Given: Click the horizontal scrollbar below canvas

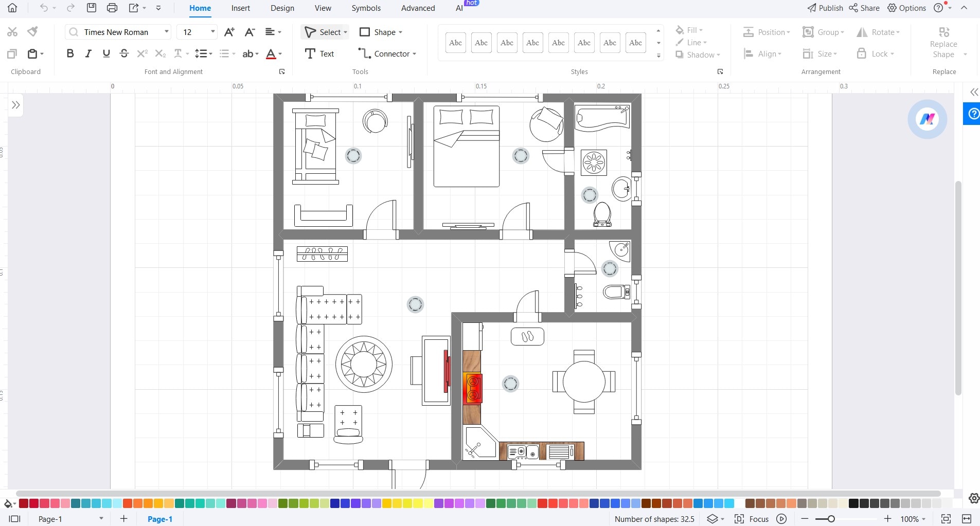Looking at the screenshot, I should [478, 494].
